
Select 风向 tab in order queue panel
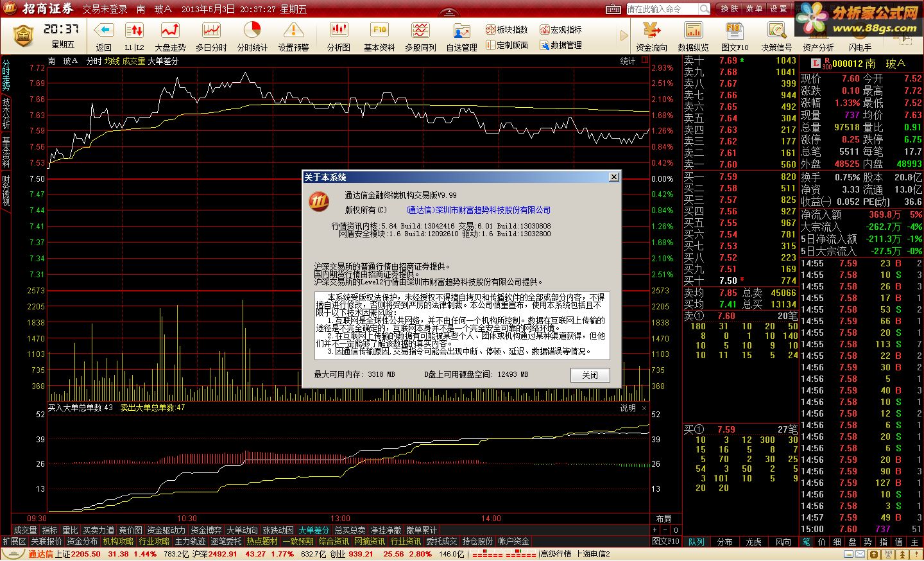pos(783,542)
